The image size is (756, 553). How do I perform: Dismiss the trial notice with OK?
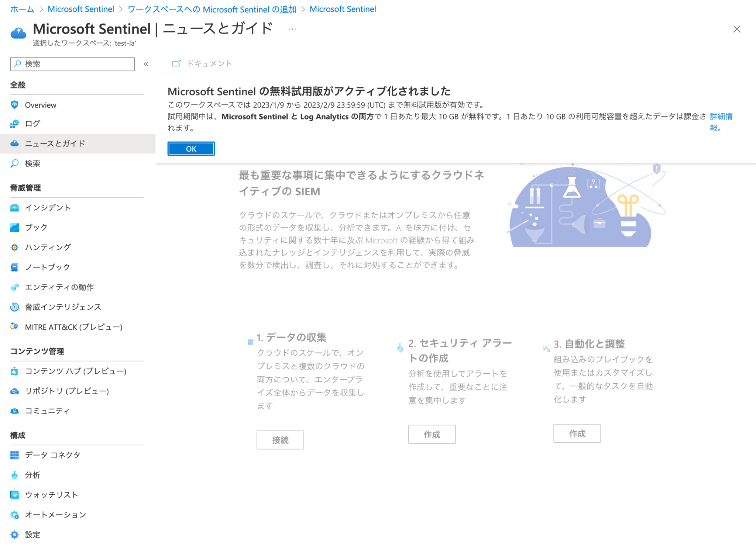point(191,148)
